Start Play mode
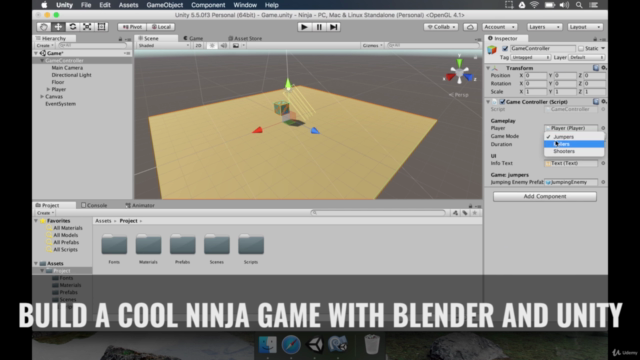640x360 pixels. click(x=304, y=27)
